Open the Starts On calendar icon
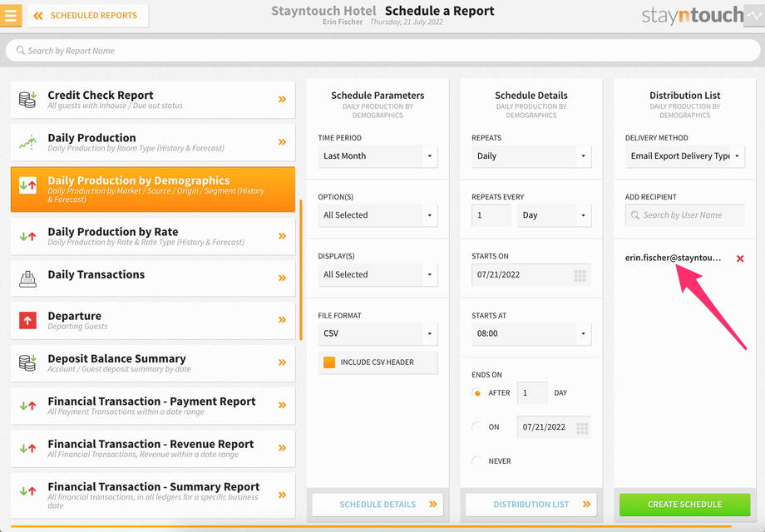 pos(580,275)
